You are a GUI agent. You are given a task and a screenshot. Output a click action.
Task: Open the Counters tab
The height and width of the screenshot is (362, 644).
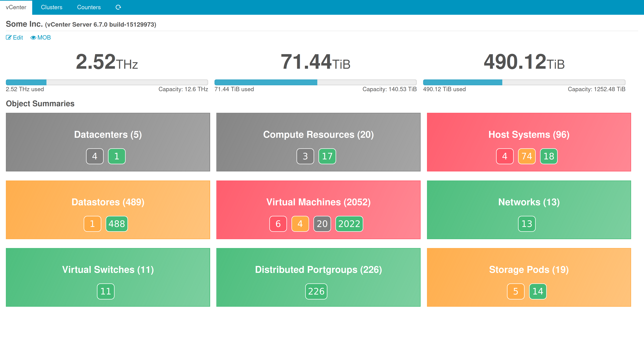tap(89, 7)
